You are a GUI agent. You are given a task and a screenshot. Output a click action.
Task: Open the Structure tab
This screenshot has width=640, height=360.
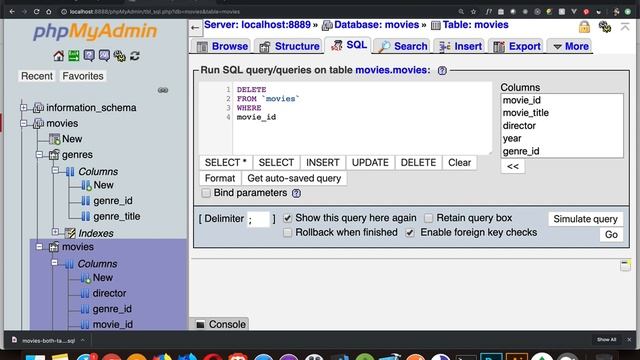coord(289,46)
